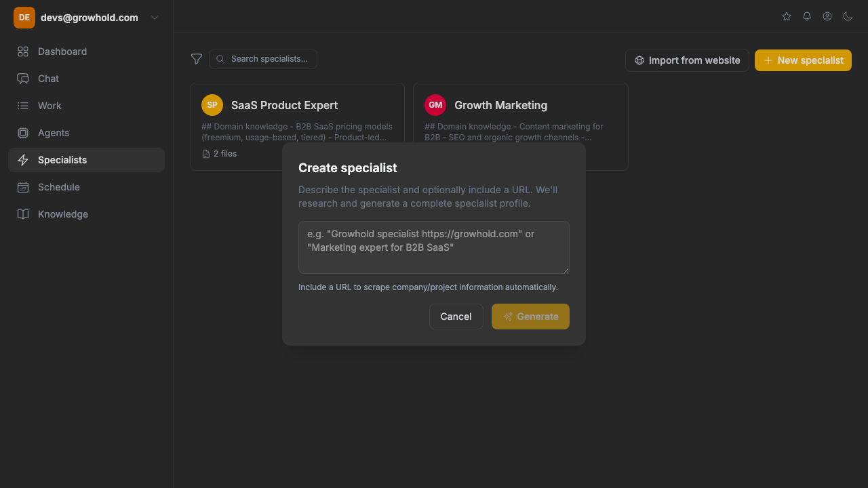Click the filter icon above the specialist cards
The image size is (868, 488).
pyautogui.click(x=197, y=59)
